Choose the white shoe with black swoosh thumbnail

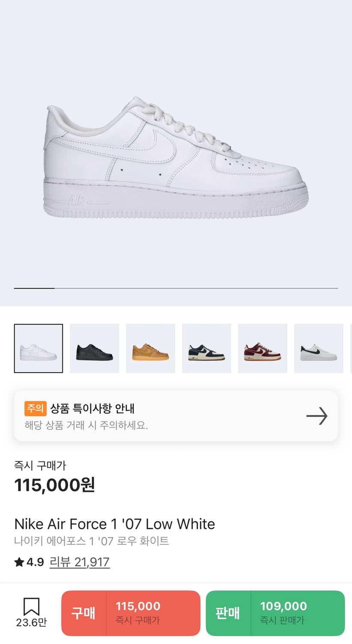click(319, 348)
